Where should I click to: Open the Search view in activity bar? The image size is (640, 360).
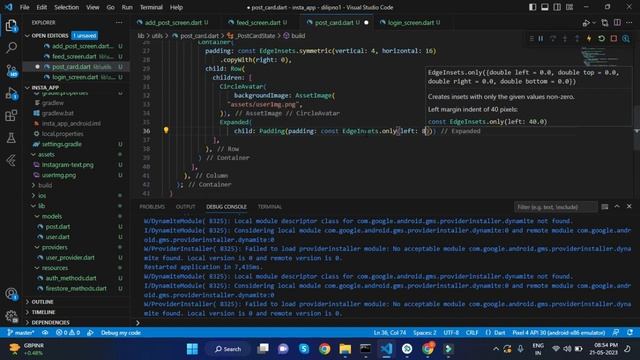[x=11, y=48]
